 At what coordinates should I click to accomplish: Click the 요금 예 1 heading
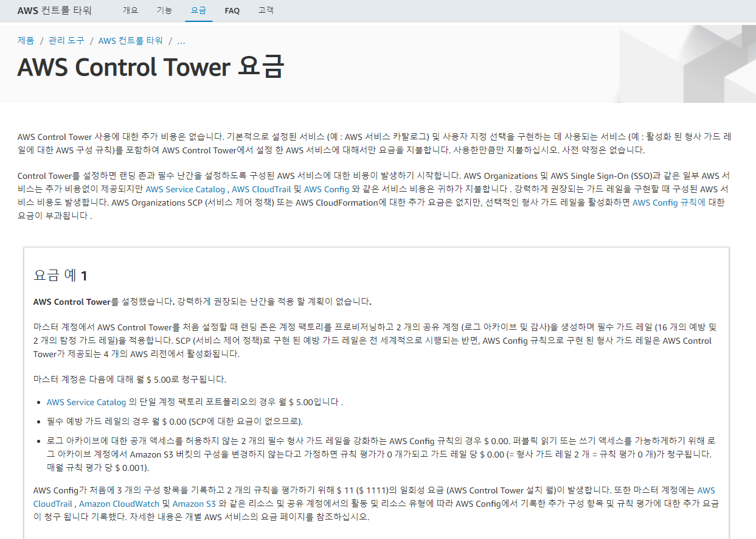[60, 276]
